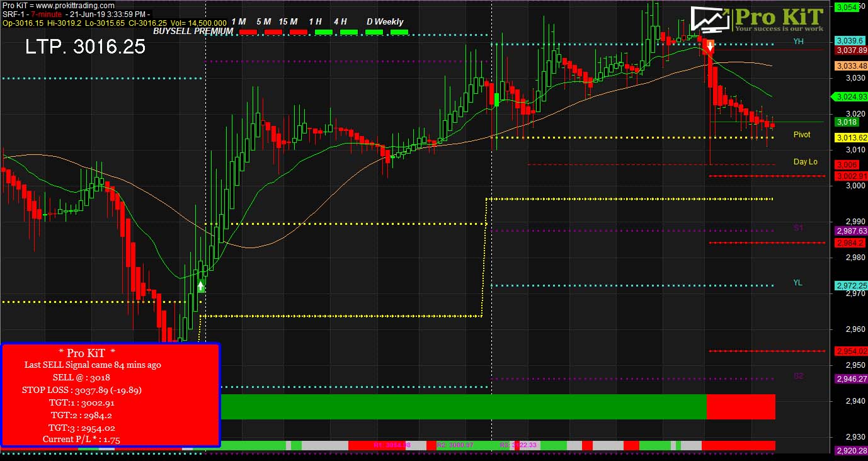Click the purple 2,987.63 S1 price tag
Screen dimensions: 868x461
click(851, 231)
